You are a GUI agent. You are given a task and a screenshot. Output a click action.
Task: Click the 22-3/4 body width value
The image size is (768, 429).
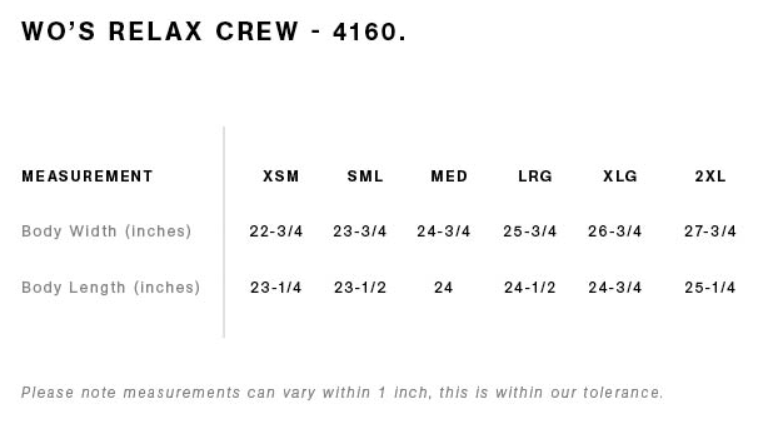tap(276, 231)
